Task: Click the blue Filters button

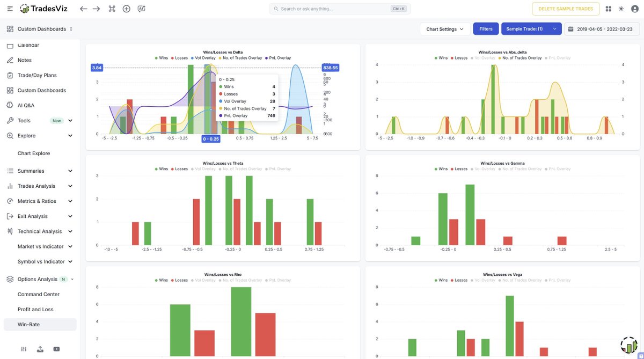Action: coord(486,29)
